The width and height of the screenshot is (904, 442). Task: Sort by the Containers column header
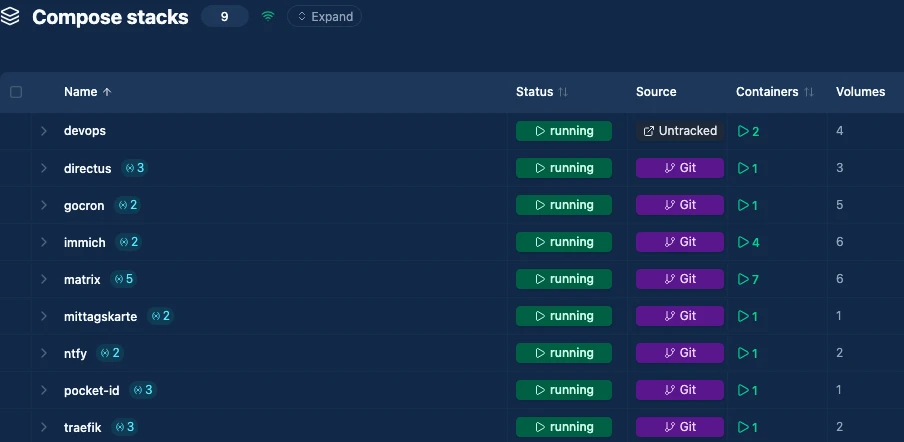[775, 92]
